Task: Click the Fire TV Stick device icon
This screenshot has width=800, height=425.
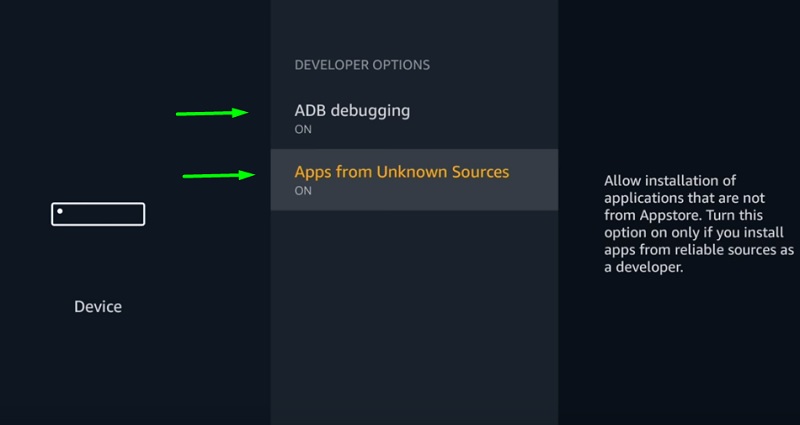Action: (98, 214)
